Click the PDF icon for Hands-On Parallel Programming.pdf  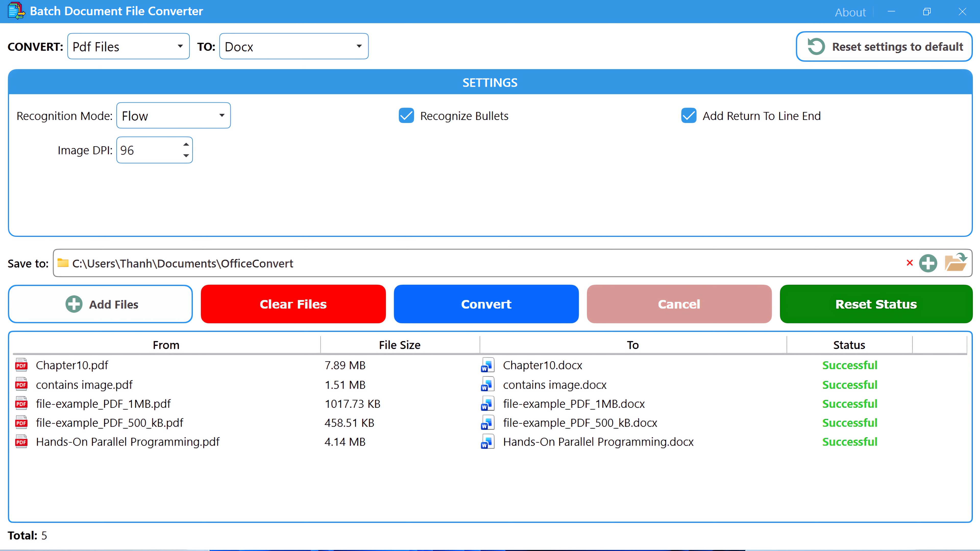click(x=21, y=442)
